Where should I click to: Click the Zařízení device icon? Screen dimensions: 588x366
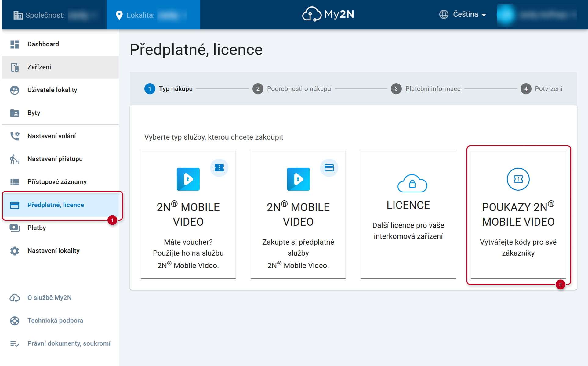click(x=15, y=67)
